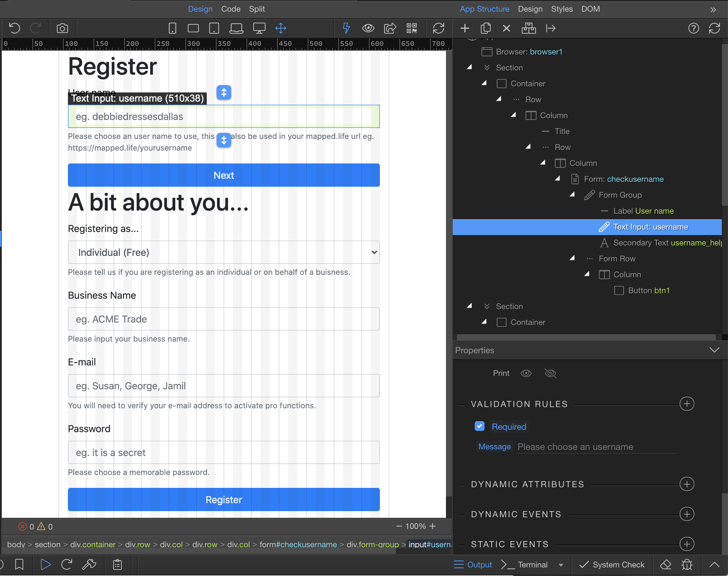Take a screenshot with camera icon

[62, 28]
